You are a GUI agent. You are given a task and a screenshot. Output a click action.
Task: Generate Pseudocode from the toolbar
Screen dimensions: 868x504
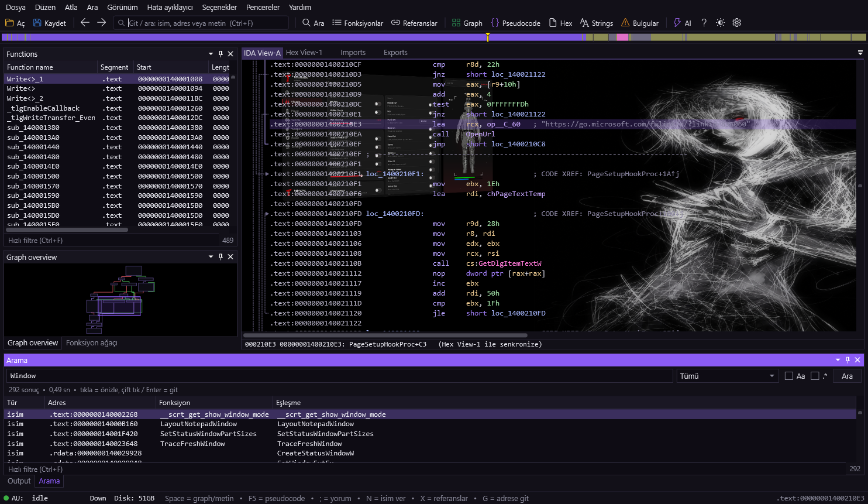(516, 23)
